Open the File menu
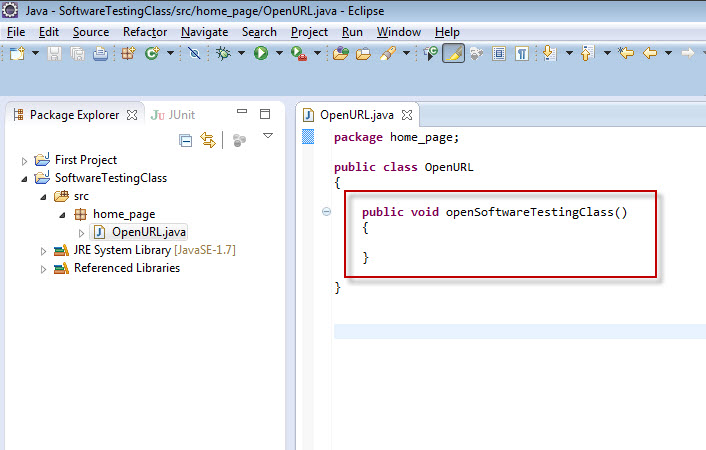This screenshot has height=450, width=706. tap(16, 32)
